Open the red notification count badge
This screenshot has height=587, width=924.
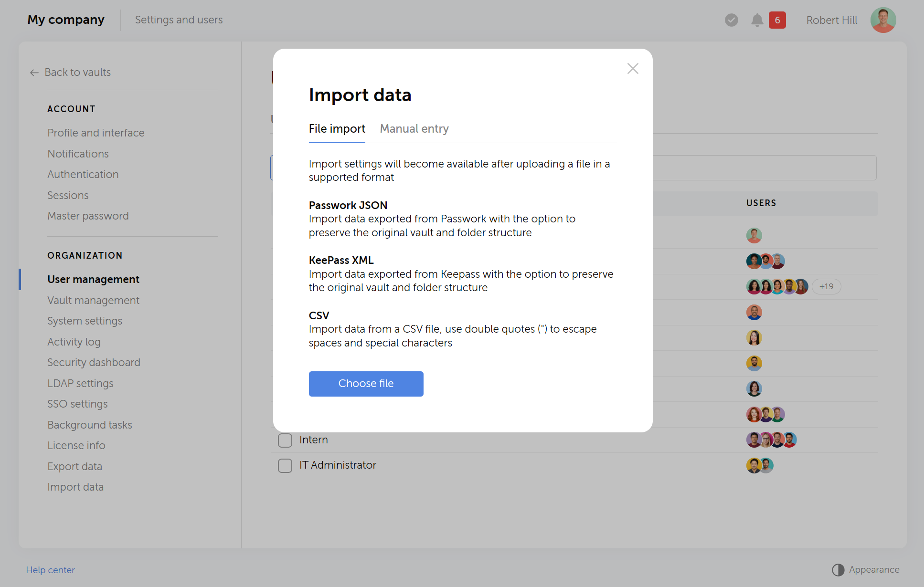(x=777, y=20)
